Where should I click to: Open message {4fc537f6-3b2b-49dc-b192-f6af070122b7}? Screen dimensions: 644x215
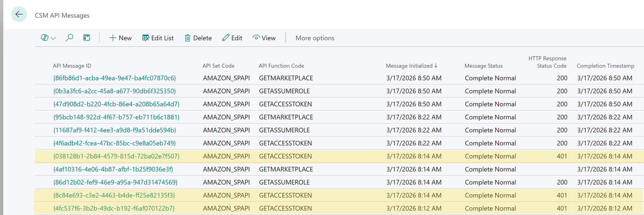coord(114,208)
